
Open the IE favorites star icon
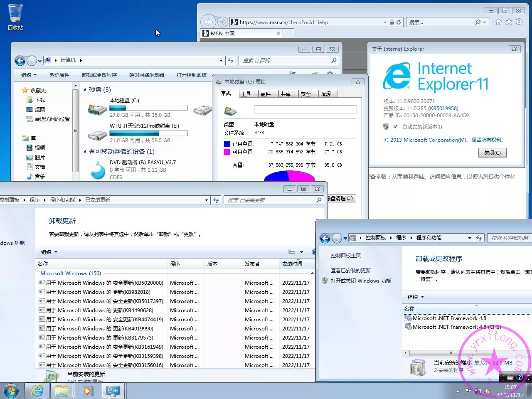click(509, 22)
